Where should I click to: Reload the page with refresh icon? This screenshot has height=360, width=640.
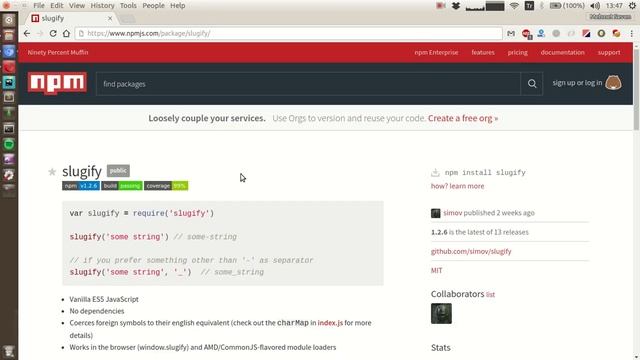click(x=53, y=33)
